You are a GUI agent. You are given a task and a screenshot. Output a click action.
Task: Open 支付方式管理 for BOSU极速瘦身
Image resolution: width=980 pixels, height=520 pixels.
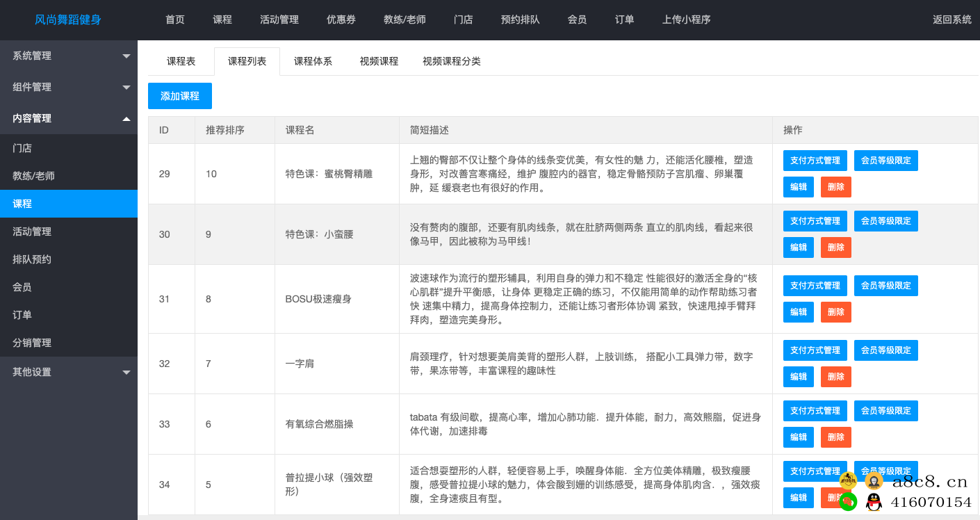815,286
